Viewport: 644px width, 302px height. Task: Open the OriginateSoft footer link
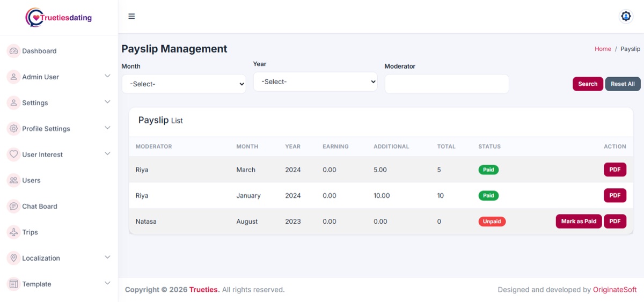point(615,290)
